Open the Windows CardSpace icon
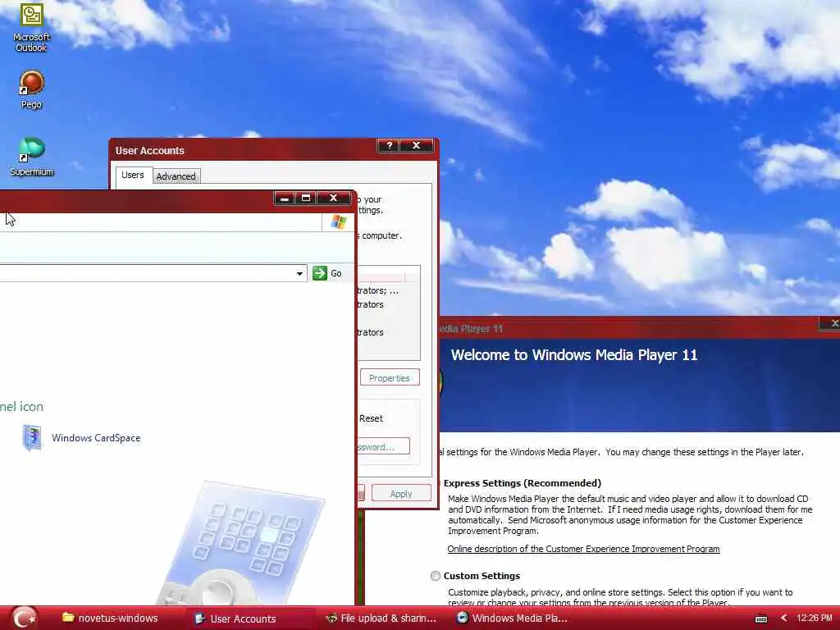This screenshot has height=630, width=840. pos(32,438)
